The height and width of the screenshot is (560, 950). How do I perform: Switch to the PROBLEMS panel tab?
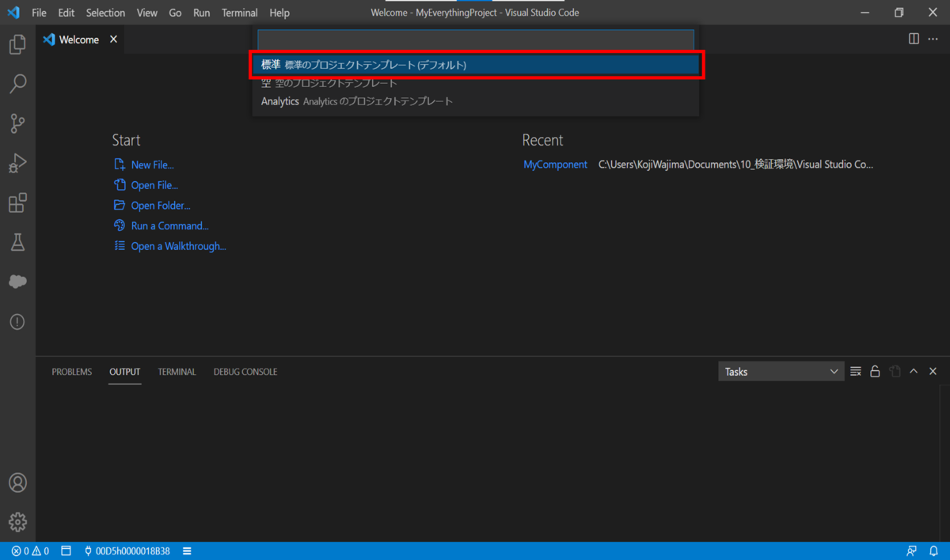pos(72,372)
